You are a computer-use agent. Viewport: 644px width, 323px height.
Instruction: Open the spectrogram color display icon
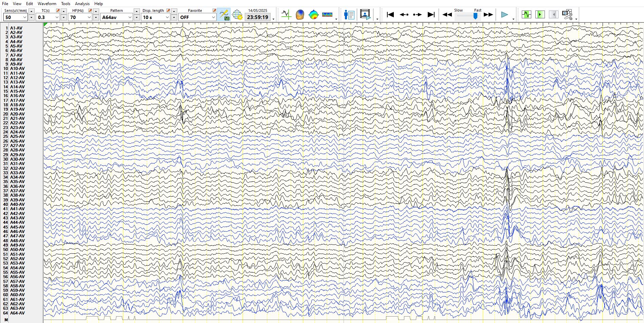pyautogui.click(x=327, y=15)
